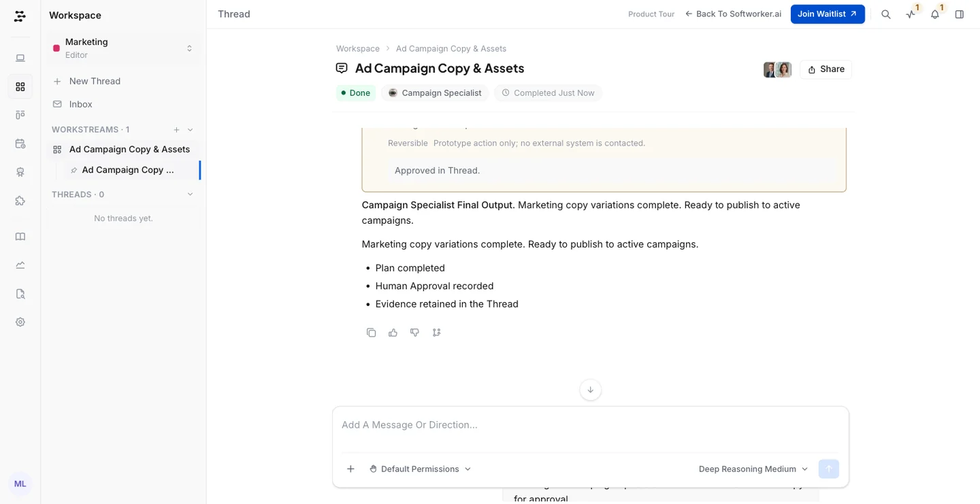Select New Thread in the sidebar
This screenshot has height=504, width=980.
(x=123, y=81)
